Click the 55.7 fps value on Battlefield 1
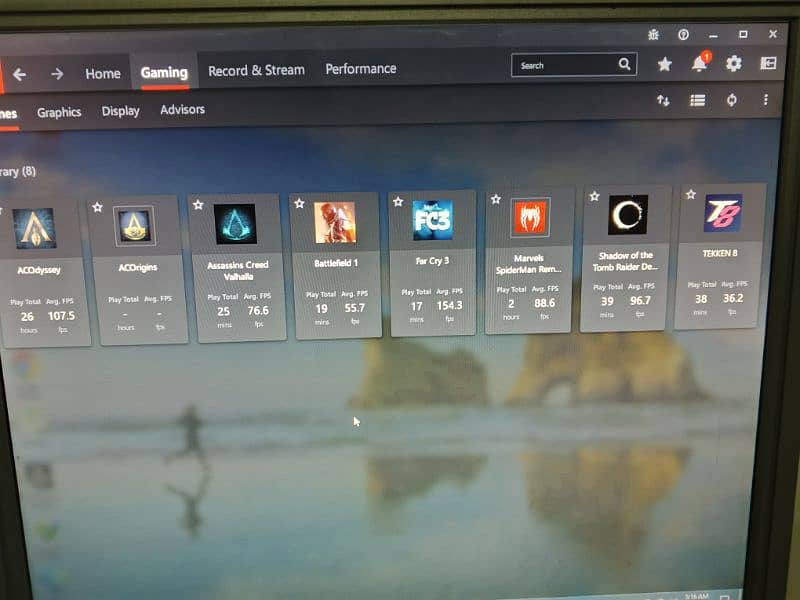Image resolution: width=800 pixels, height=600 pixels. (355, 308)
